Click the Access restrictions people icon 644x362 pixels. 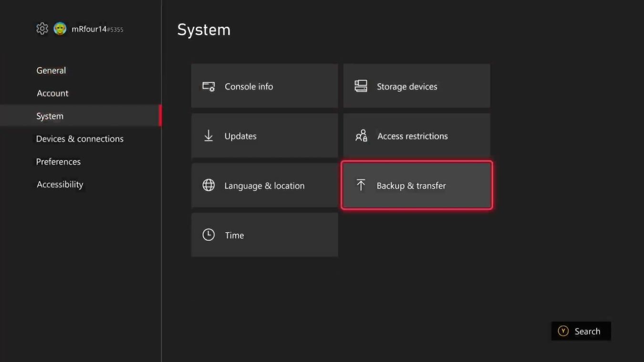coord(361,136)
